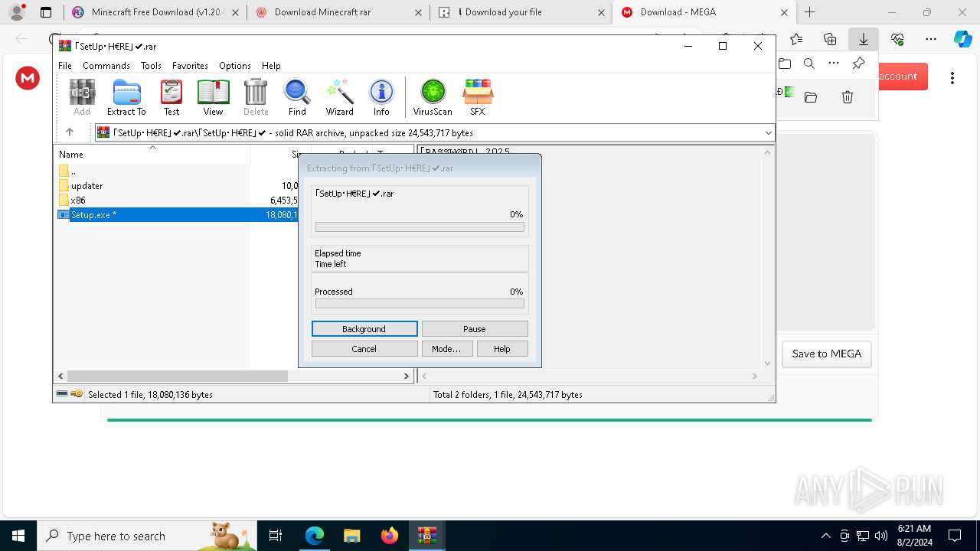Open browser Favorites star icon
Image resolution: width=980 pixels, height=551 pixels.
(796, 39)
